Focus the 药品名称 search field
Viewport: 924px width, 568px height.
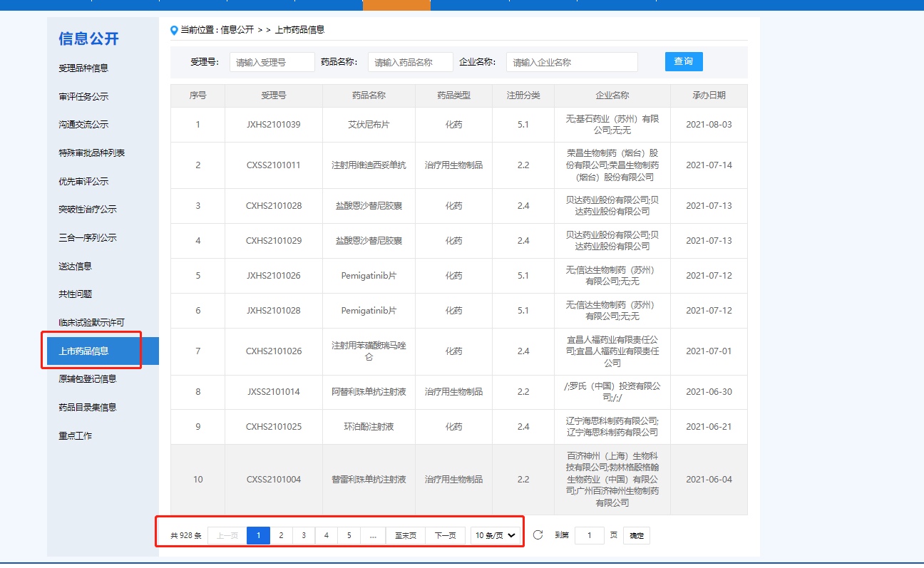(x=410, y=62)
